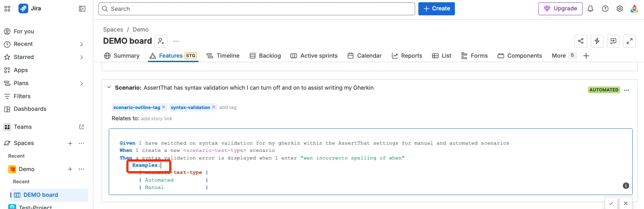
Task: Confirm the scenario edit with the checkmark
Action: [611, 204]
